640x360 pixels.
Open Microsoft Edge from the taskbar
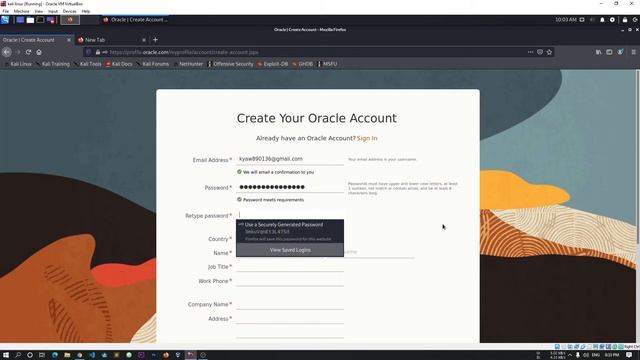tap(55, 355)
